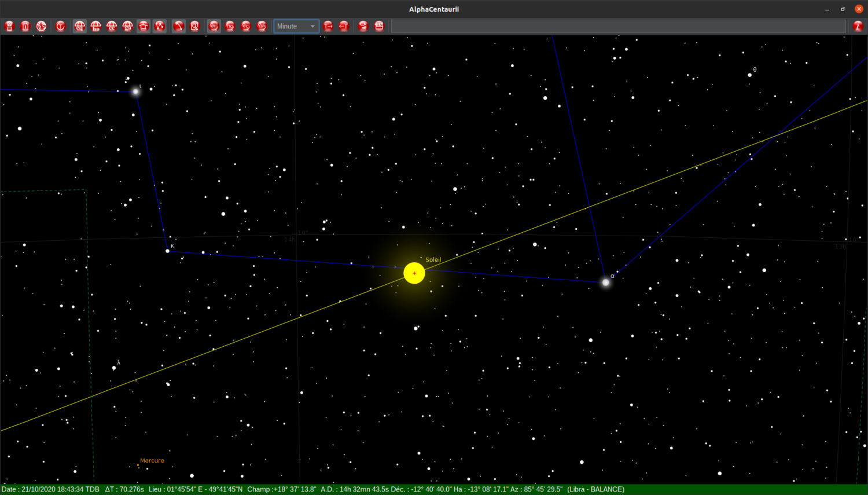Select the Sun labeled Soleil

coord(414,273)
